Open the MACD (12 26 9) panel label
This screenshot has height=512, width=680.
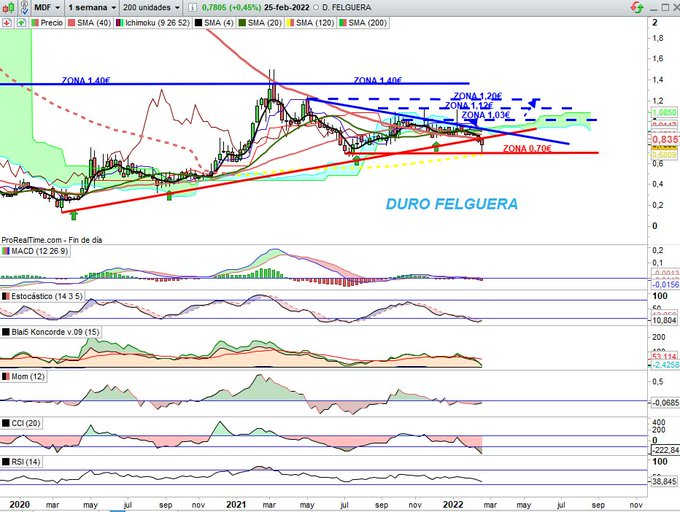[x=35, y=251]
